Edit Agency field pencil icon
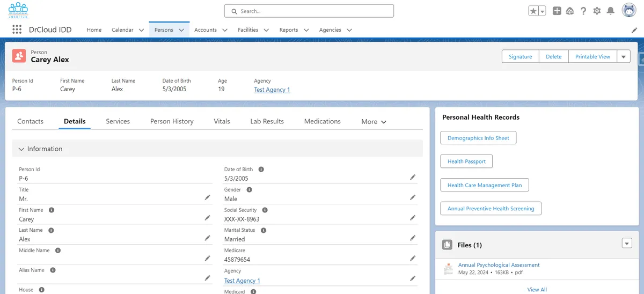Viewport: 644px width, 294px height. pos(413,278)
